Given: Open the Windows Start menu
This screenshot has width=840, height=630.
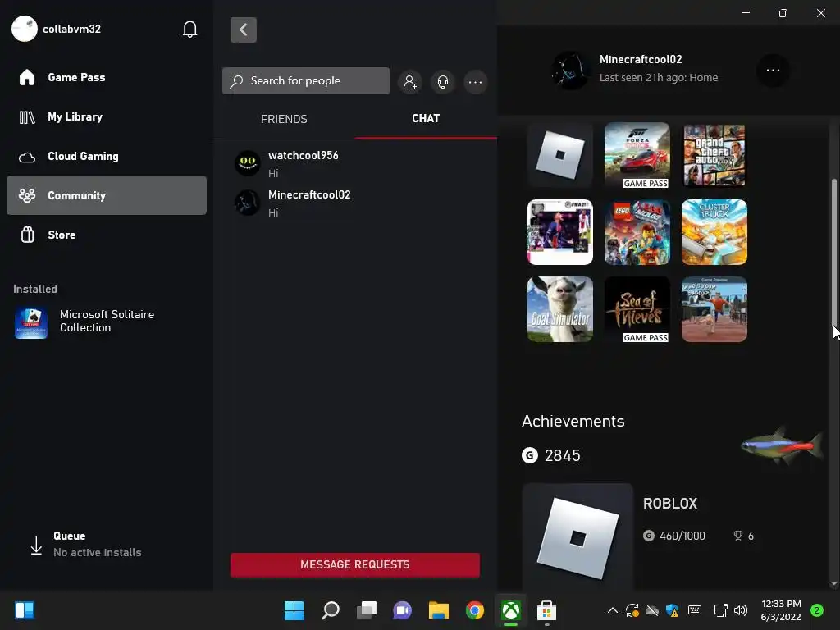Looking at the screenshot, I should [x=294, y=610].
